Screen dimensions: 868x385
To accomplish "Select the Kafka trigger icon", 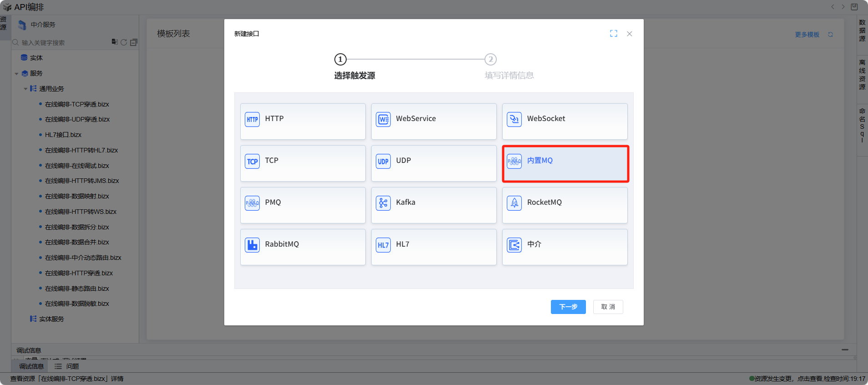I will pos(383,203).
